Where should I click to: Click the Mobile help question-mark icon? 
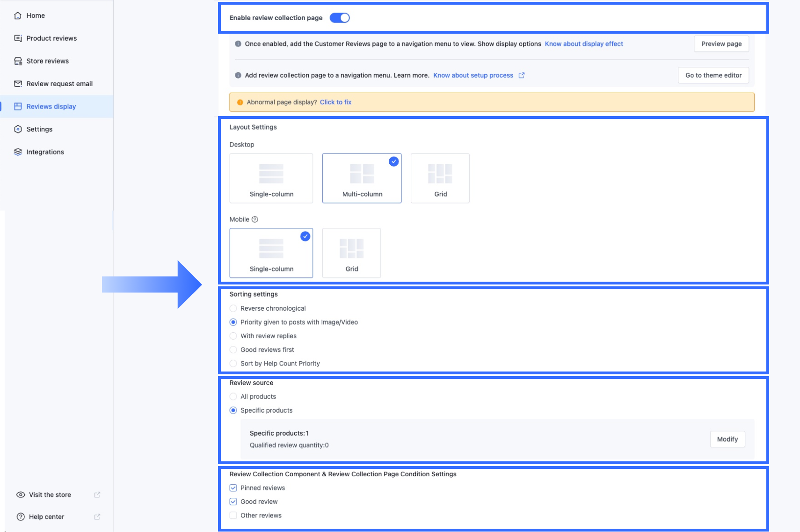(x=255, y=219)
